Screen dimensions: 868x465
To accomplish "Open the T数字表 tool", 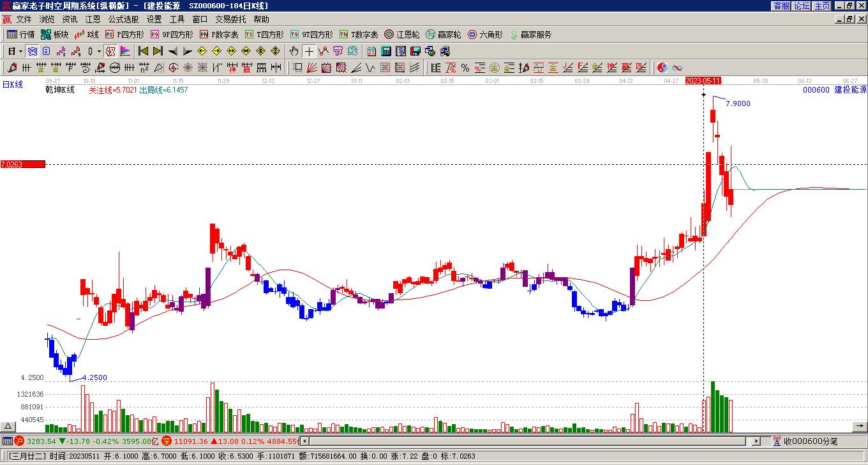I will 359,34.
